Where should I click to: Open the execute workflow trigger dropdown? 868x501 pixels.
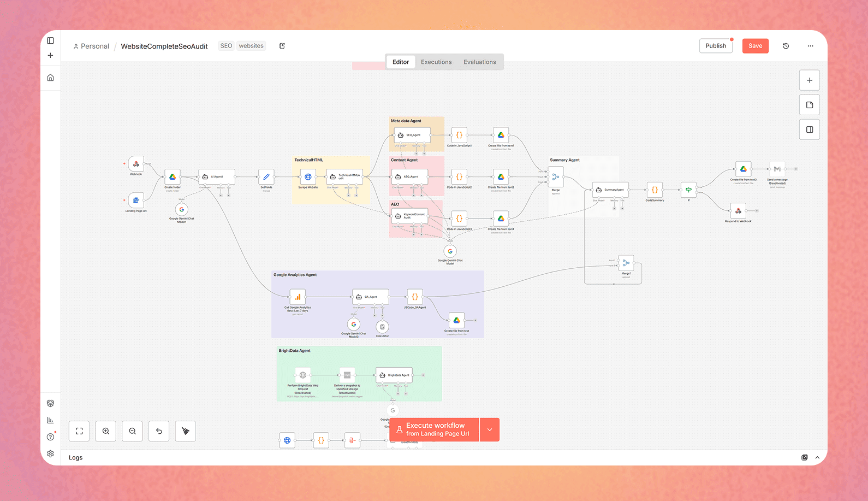[490, 429]
